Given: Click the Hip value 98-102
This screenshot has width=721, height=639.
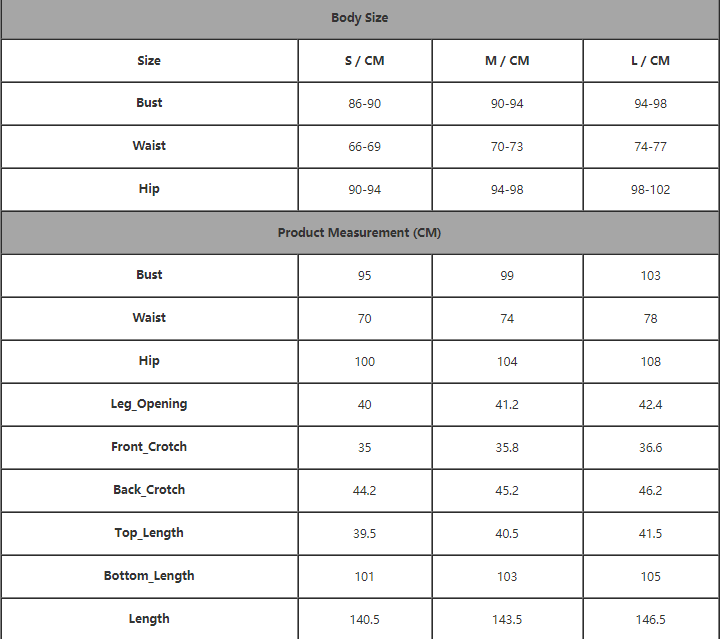Looking at the screenshot, I should (x=651, y=189).
